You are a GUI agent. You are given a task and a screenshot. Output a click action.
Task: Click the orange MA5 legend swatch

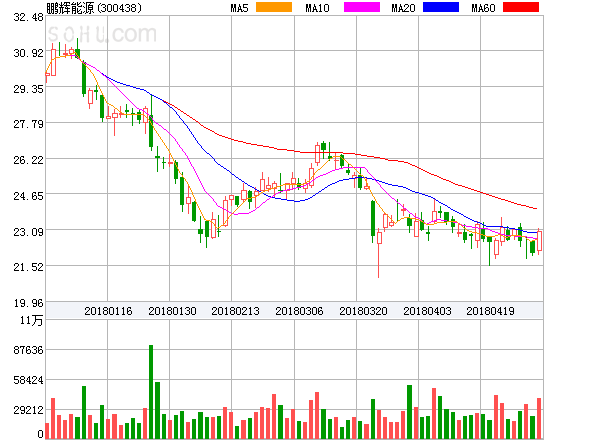point(275,8)
